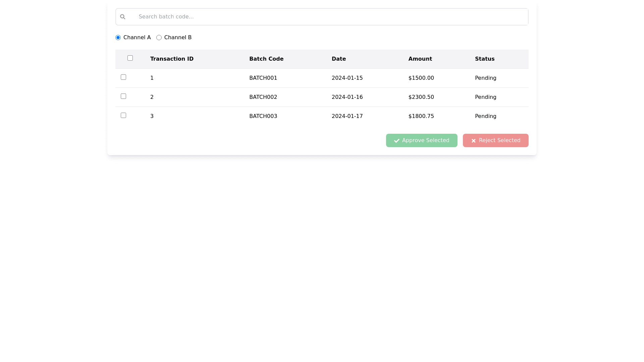Screen dimensions: 644x362
Task: Click the Status column header
Action: [484, 59]
